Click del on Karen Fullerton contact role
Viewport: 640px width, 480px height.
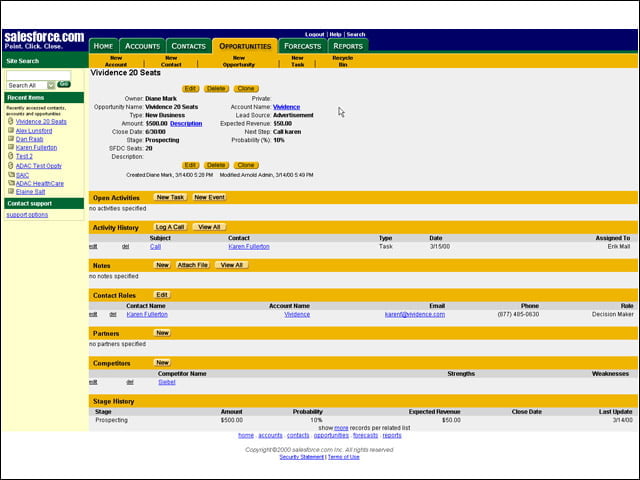click(x=113, y=314)
